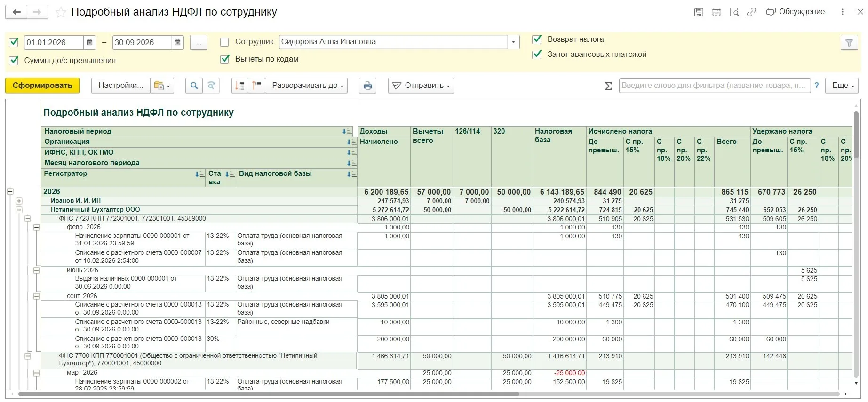Screen dimensions: 868x402
Task: Click the funnel filter icon at right
Action: 849,43
